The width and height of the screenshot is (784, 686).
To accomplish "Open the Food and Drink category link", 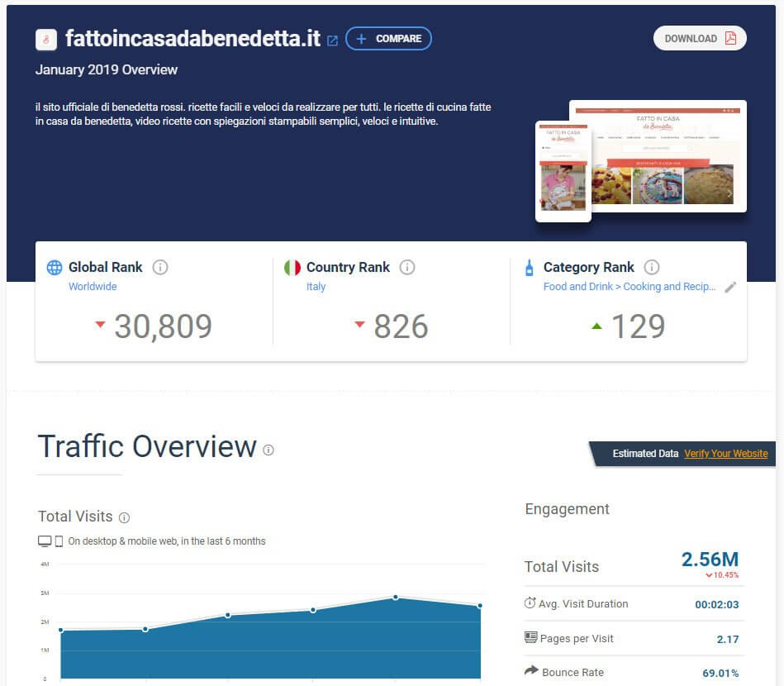I will point(630,287).
